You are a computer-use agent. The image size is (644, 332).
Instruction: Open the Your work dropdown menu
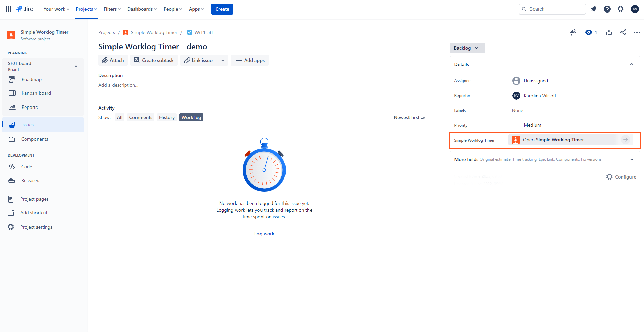[x=56, y=9]
